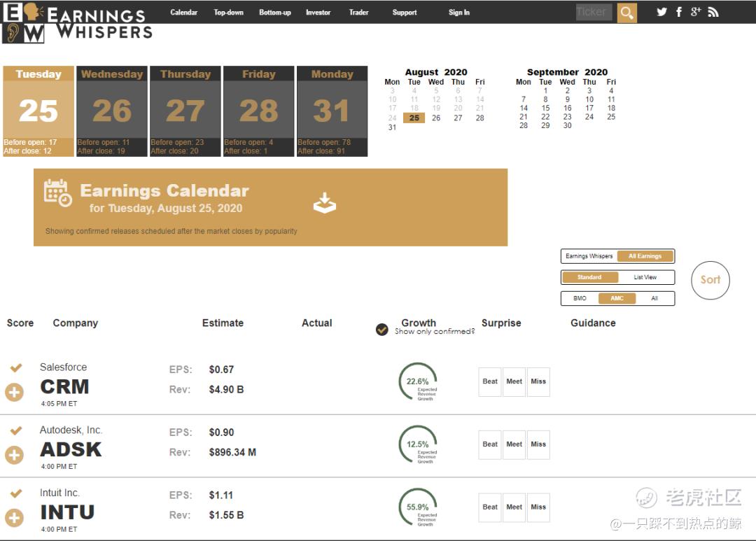Viewport: 756px width, 541px height.
Task: Open the Top-down menu
Action: click(x=228, y=13)
